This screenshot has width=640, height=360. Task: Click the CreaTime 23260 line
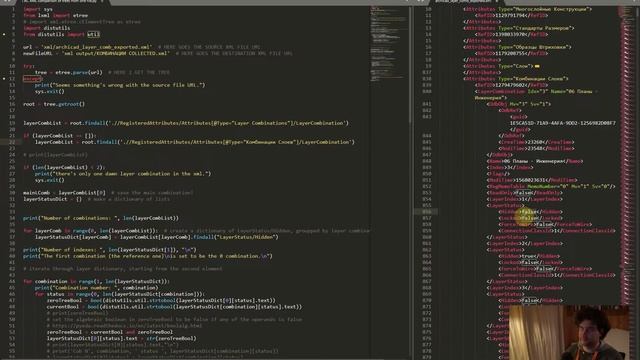tap(536, 142)
